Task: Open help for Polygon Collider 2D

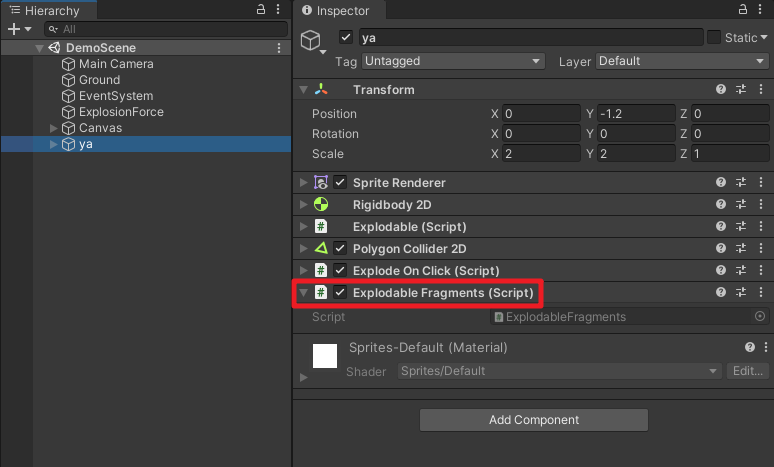Action: (x=721, y=249)
